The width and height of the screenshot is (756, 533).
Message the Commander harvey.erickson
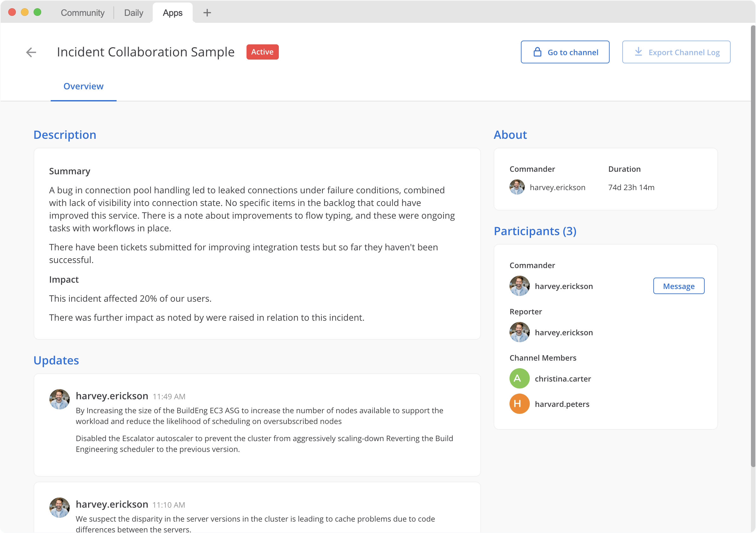(679, 286)
